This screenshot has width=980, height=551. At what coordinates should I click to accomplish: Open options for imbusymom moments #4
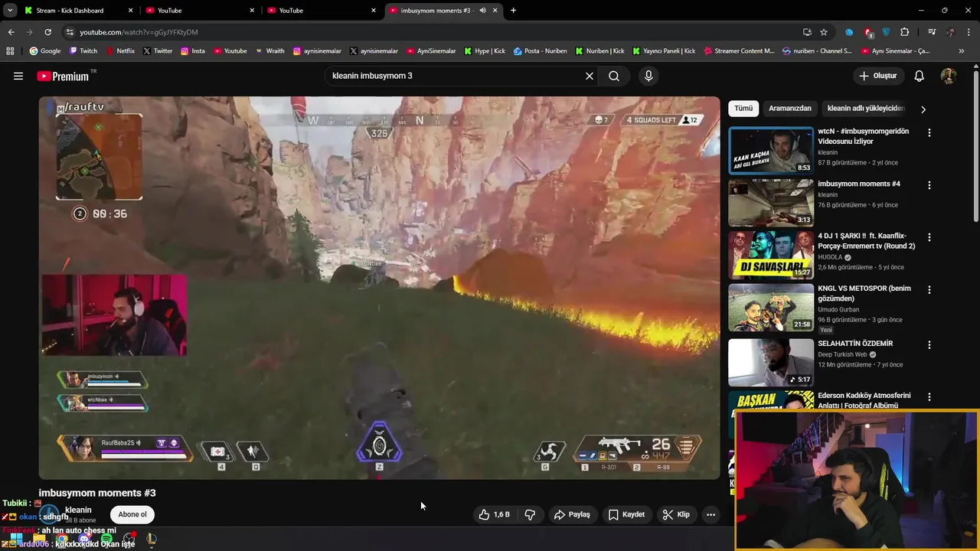point(929,185)
